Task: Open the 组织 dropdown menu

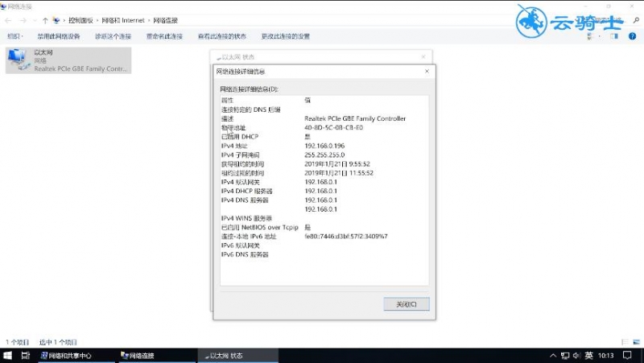Action: [x=14, y=36]
